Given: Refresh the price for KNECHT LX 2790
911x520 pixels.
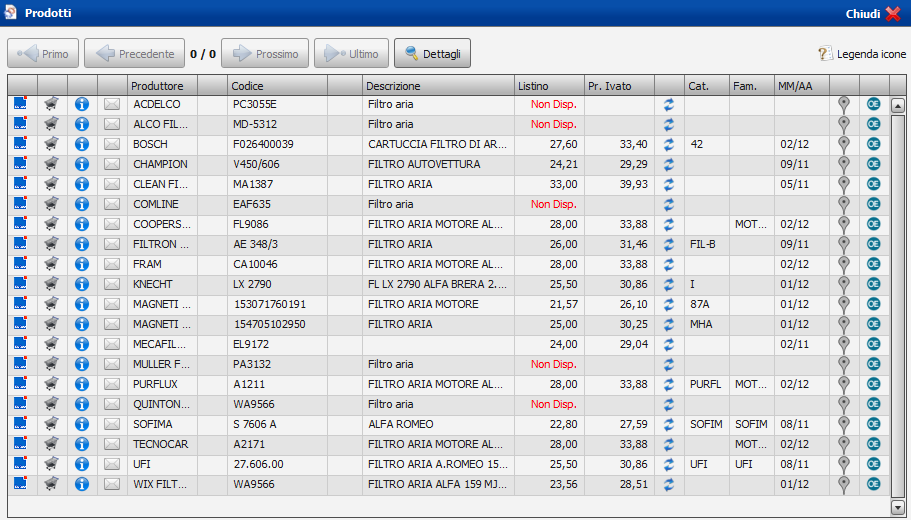Looking at the screenshot, I should 669,284.
